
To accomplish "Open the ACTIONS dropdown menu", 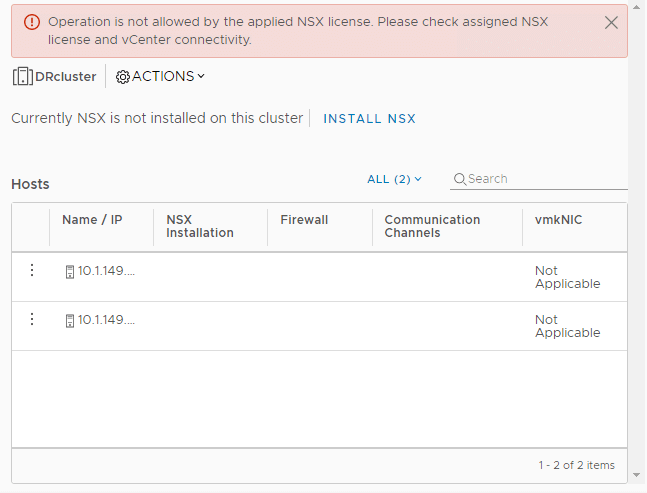I will click(x=160, y=76).
